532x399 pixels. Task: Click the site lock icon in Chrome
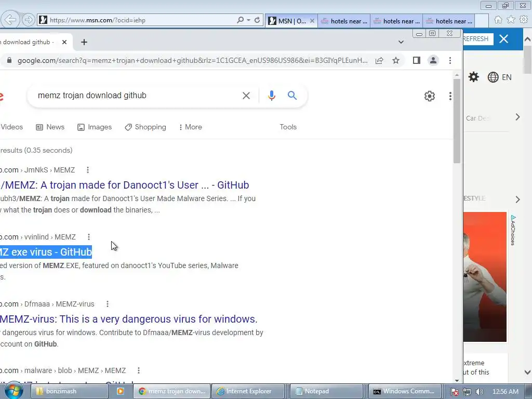tap(9, 60)
